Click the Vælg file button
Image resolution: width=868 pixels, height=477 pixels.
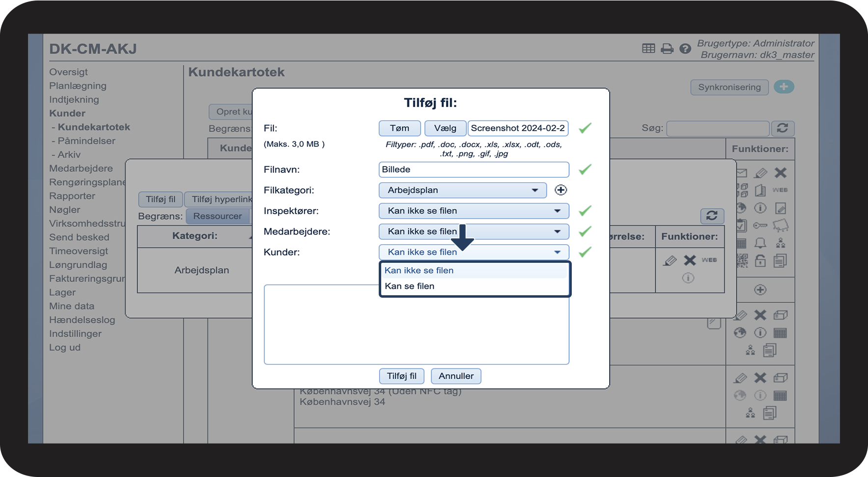coord(445,128)
